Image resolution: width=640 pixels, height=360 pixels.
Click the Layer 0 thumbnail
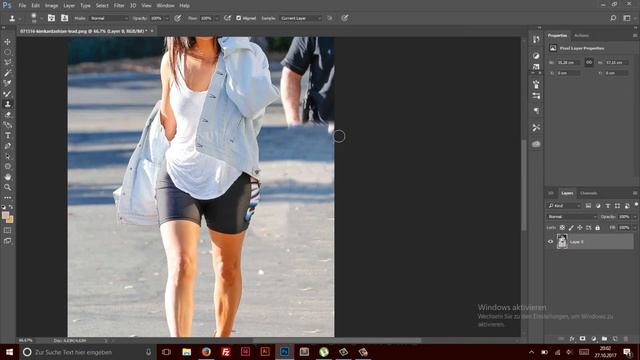coord(562,242)
